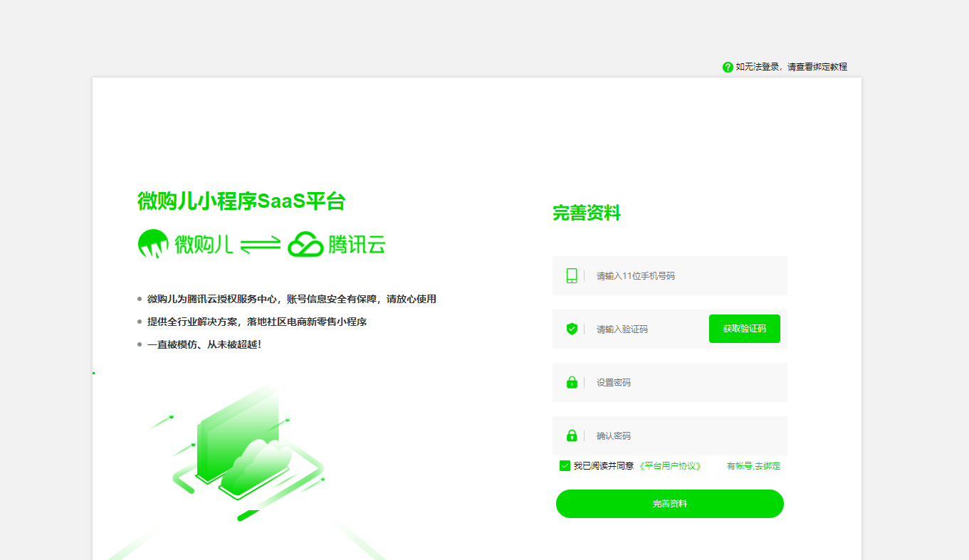Open the binding tutorial help link
This screenshot has height=560, width=969.
(x=791, y=67)
